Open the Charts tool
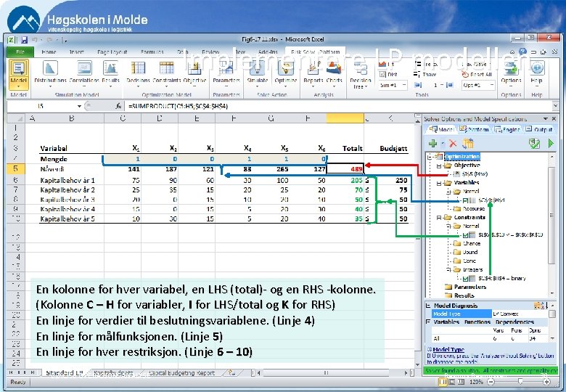The image size is (566, 392). click(334, 74)
